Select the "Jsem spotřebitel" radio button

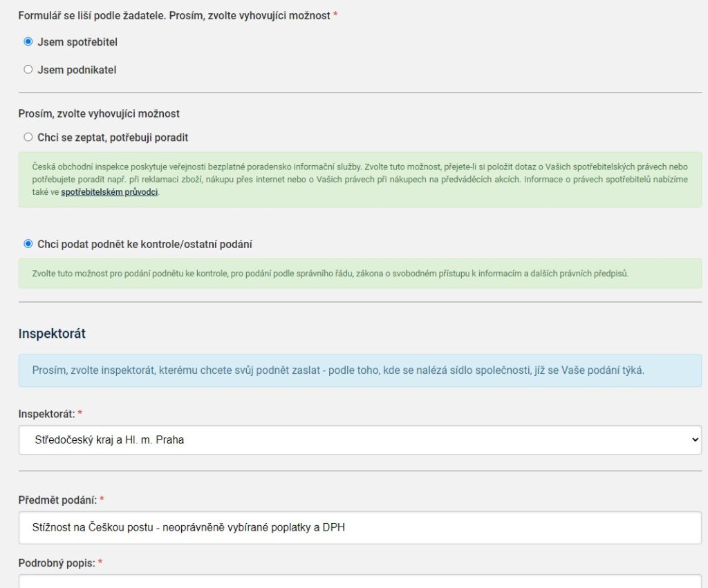pyautogui.click(x=28, y=41)
